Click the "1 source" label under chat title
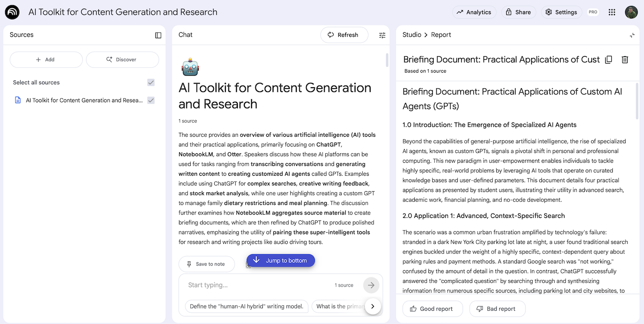644x324 pixels. coord(188,121)
